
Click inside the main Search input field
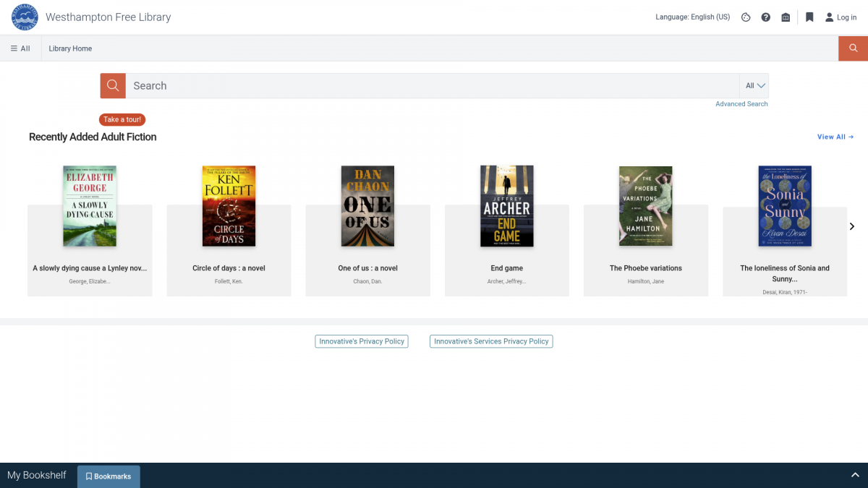[x=432, y=85]
